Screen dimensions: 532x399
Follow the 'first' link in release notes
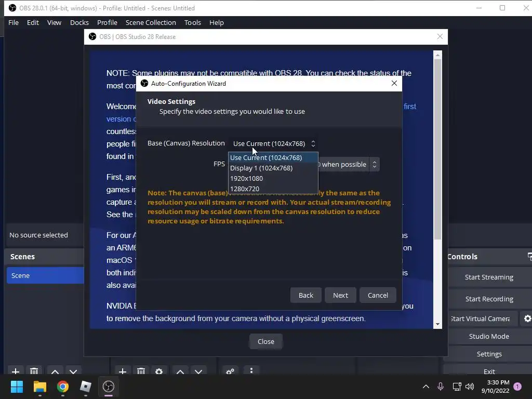coord(409,107)
